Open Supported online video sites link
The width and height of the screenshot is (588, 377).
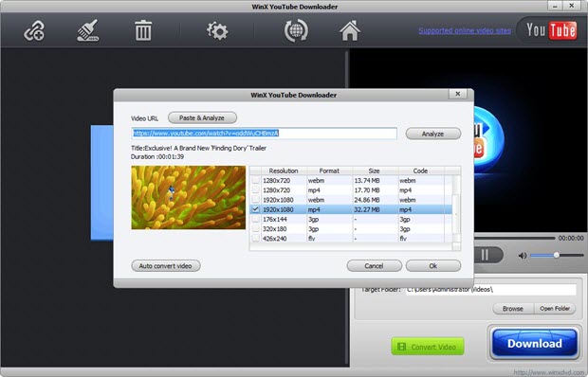tap(465, 30)
